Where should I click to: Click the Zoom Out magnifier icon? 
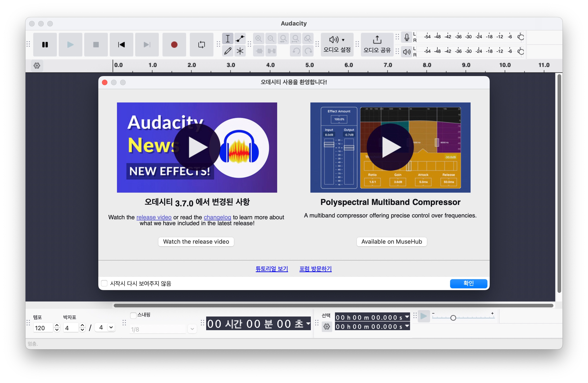(x=271, y=38)
